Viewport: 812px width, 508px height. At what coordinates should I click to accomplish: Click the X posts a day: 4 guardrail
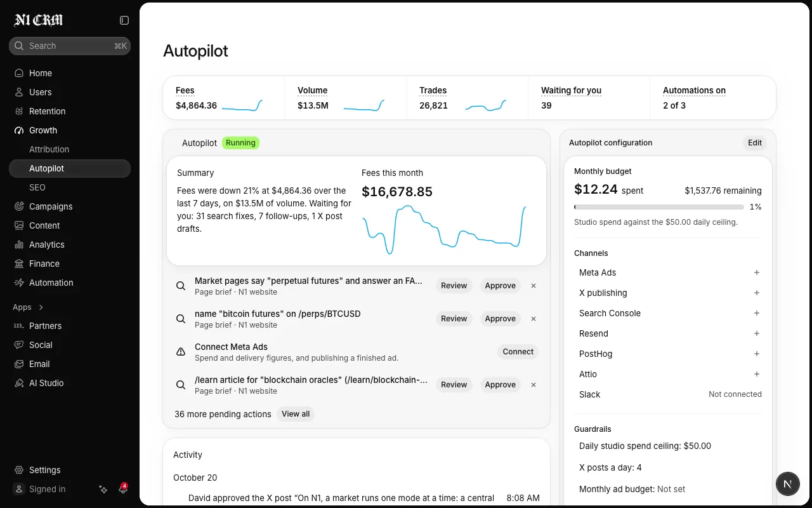[610, 467]
